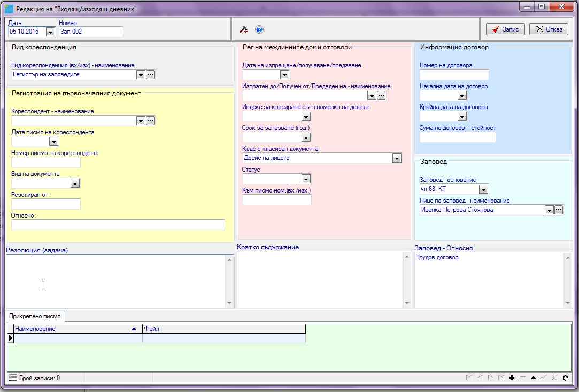Open help via blue question mark icon

click(x=259, y=29)
